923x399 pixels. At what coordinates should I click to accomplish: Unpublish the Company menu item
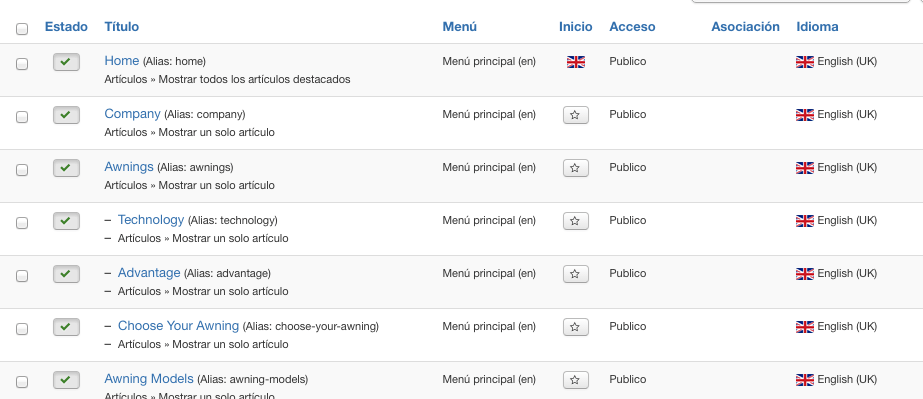66,115
